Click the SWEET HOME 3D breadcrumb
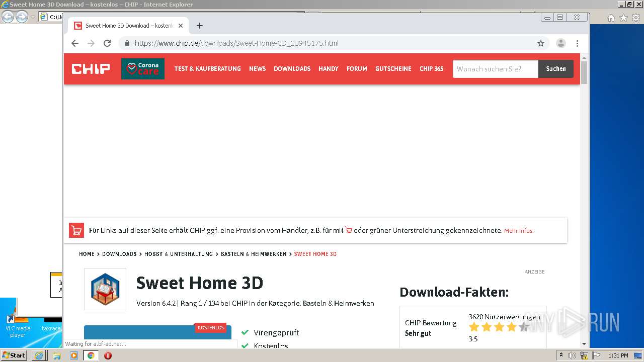Image resolution: width=644 pixels, height=362 pixels. click(315, 254)
